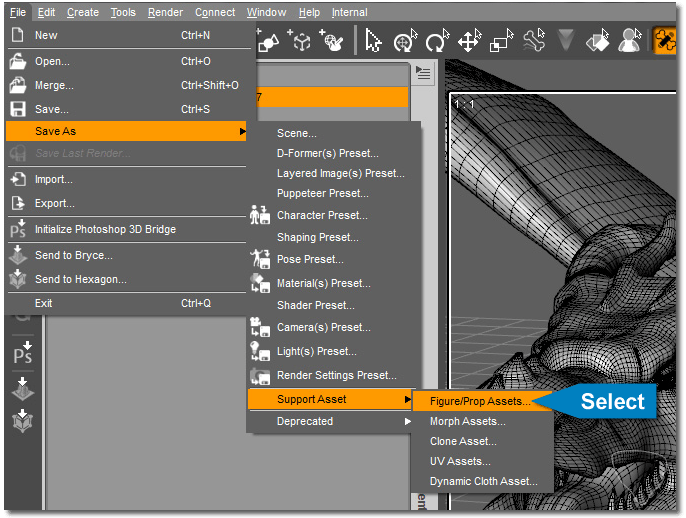Open the Window menu

tap(266, 12)
